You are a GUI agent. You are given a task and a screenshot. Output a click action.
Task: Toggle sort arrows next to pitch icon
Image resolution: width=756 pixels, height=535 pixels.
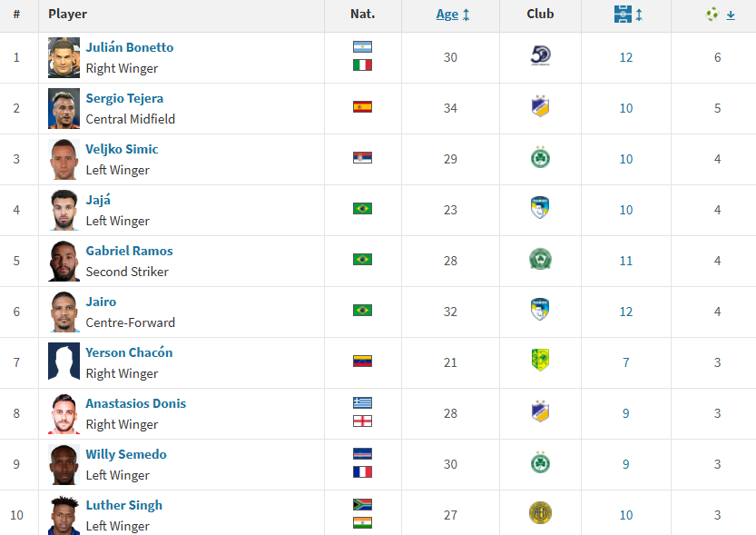coord(639,15)
